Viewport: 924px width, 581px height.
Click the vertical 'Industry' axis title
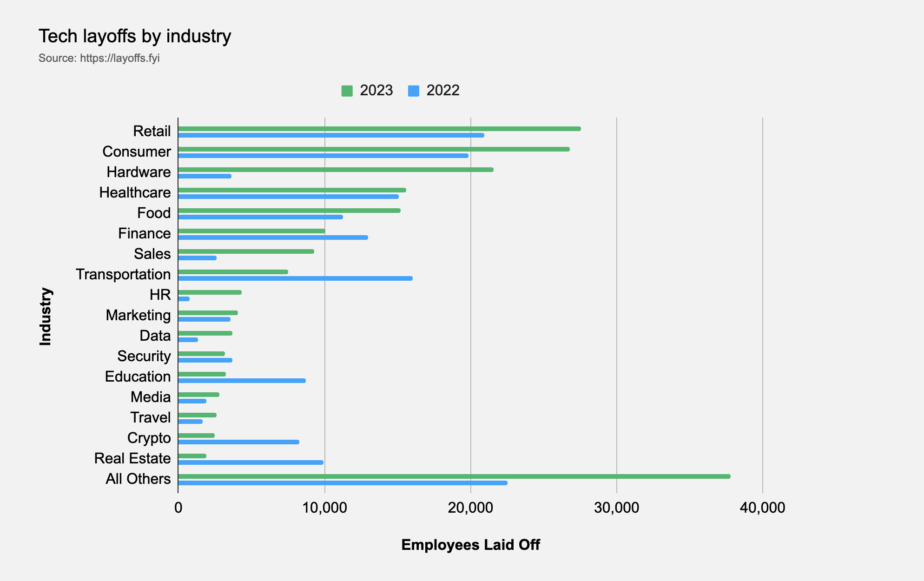[x=45, y=316]
